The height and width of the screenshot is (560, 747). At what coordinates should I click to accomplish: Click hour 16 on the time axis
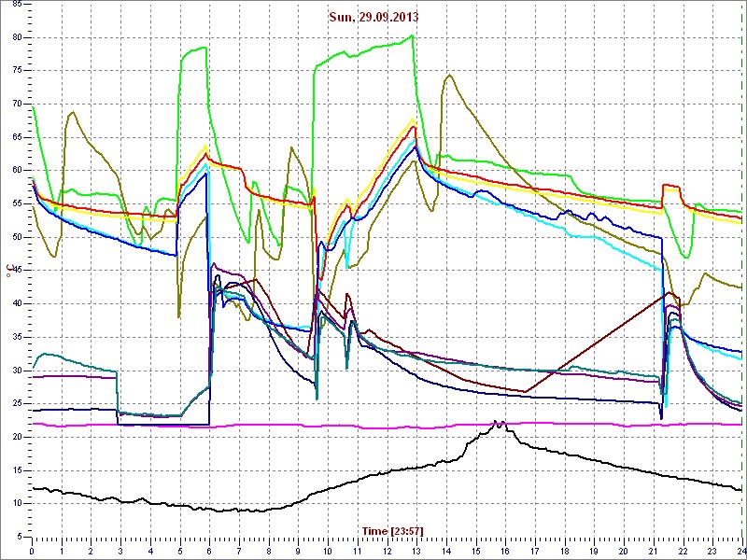point(504,551)
